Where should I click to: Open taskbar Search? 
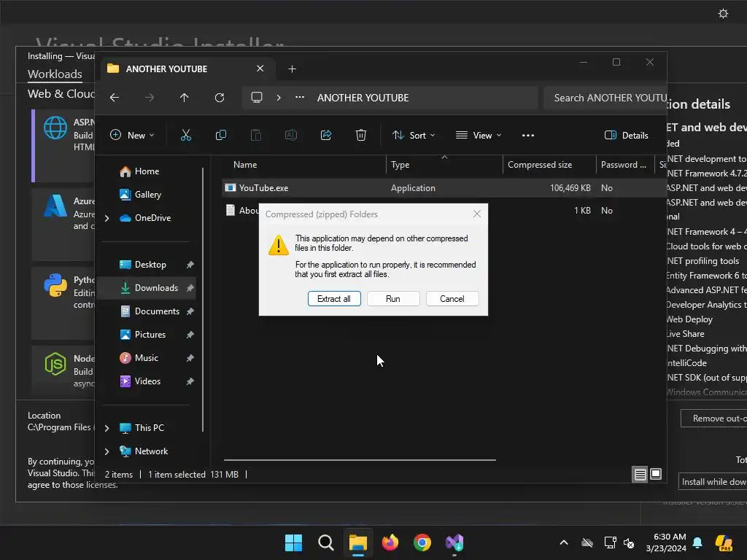[x=326, y=542]
